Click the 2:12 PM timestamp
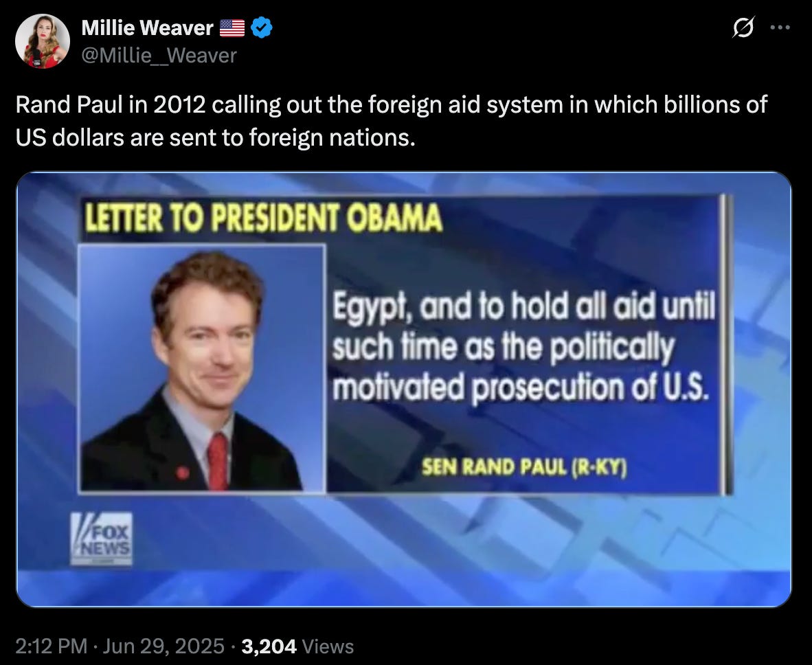The height and width of the screenshot is (665, 812). click(x=52, y=646)
